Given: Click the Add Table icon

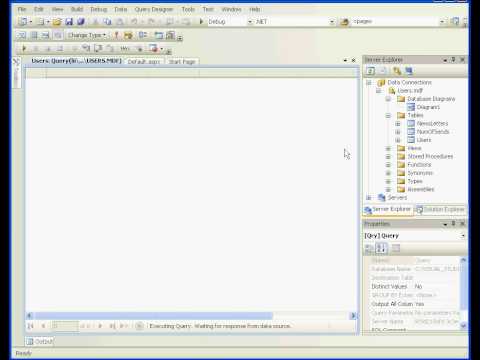Looking at the screenshot, I should 159,35.
